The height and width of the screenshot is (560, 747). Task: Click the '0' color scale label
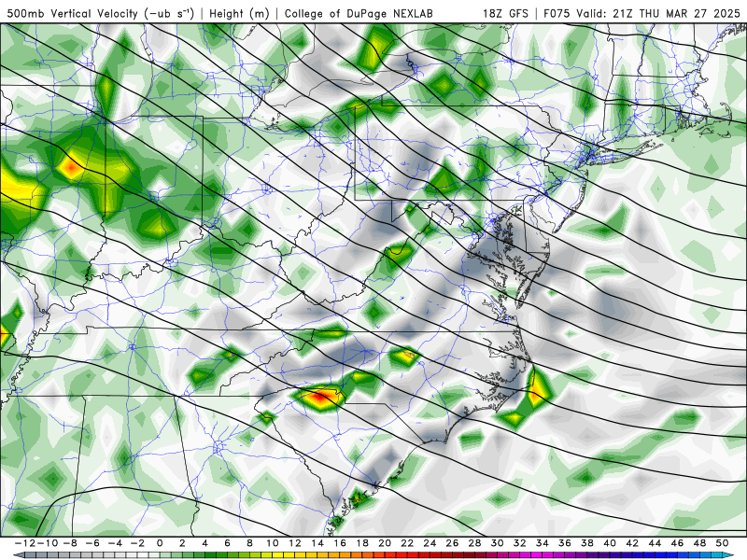click(x=160, y=543)
